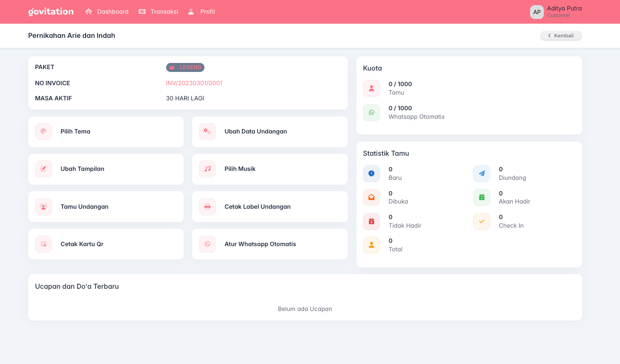Click the paper plane Diundang icon
The image size is (620, 364).
tap(482, 174)
